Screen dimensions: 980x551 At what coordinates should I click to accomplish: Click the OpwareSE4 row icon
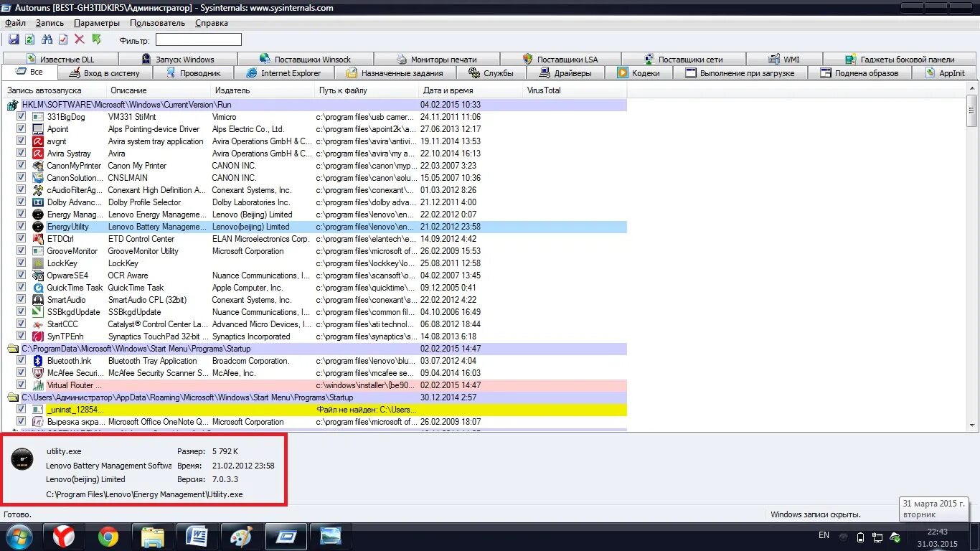point(38,275)
